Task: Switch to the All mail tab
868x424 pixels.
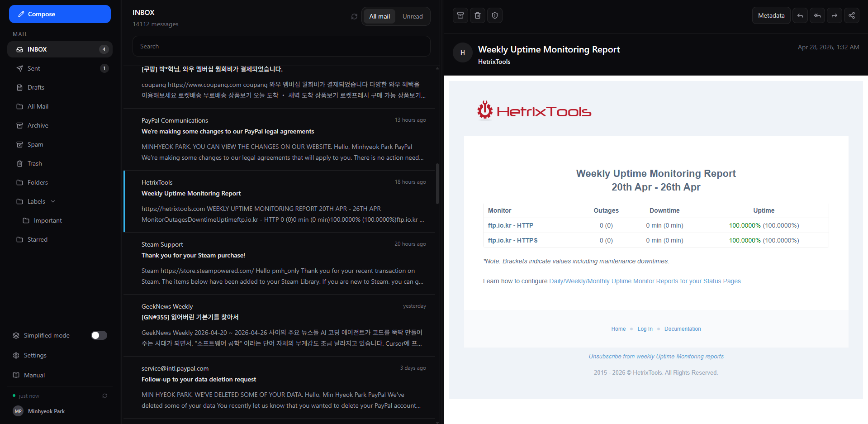Action: [379, 16]
